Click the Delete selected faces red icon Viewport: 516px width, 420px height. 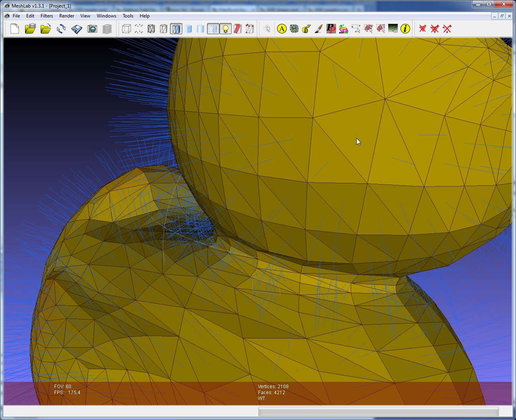[422, 29]
